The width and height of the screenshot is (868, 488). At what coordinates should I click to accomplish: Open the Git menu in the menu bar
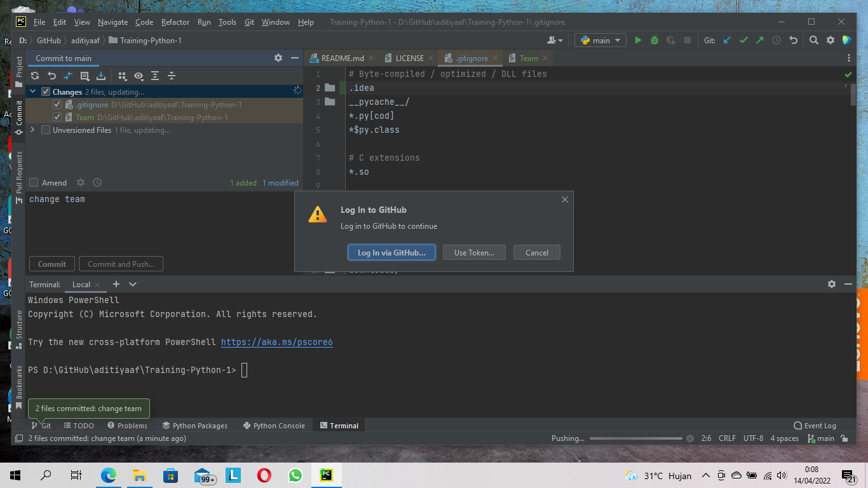pos(249,22)
